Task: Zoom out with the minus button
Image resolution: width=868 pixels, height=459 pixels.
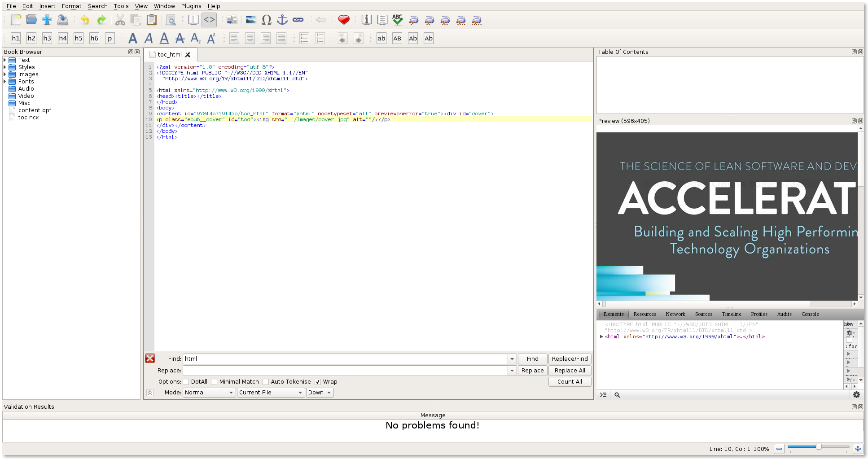Action: click(x=779, y=449)
